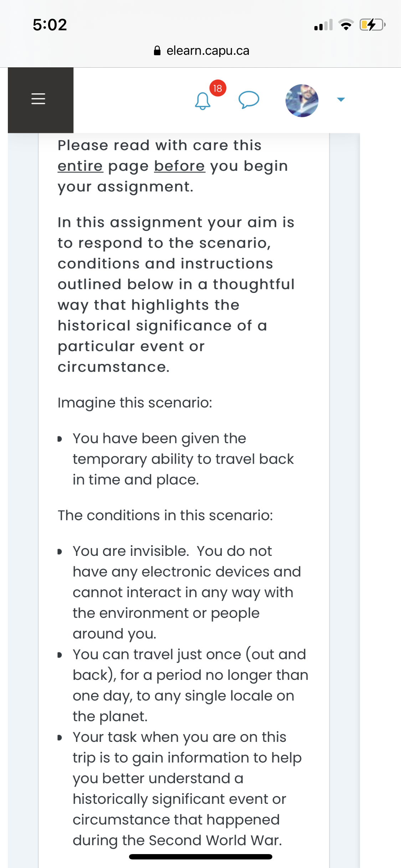Screen dimensions: 401x868
Task: Tap the red 18 notification badge
Action: click(x=217, y=88)
